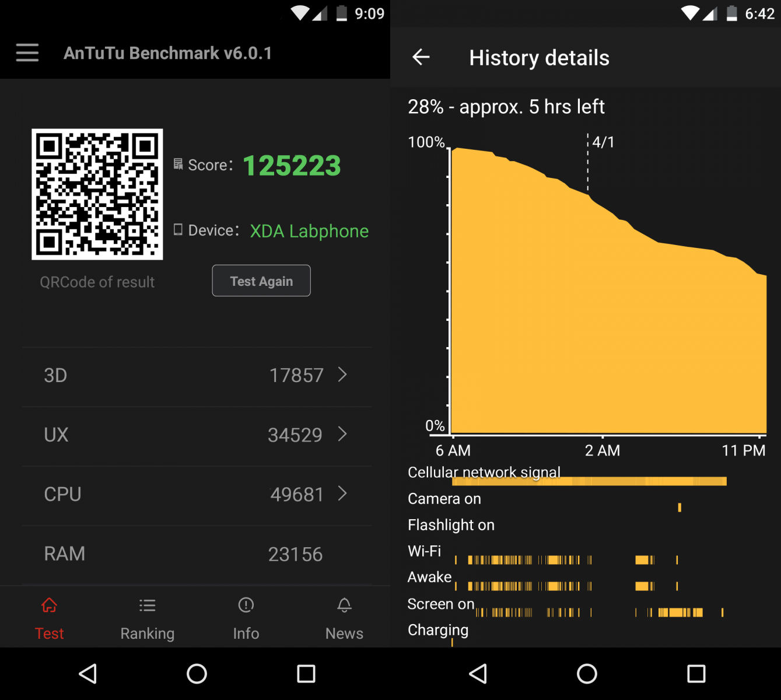
Task: Tap the back arrow in History details
Action: pyautogui.click(x=421, y=57)
